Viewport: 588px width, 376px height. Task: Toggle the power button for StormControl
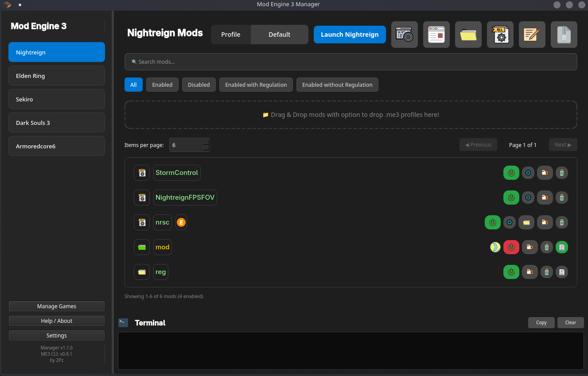coord(511,173)
